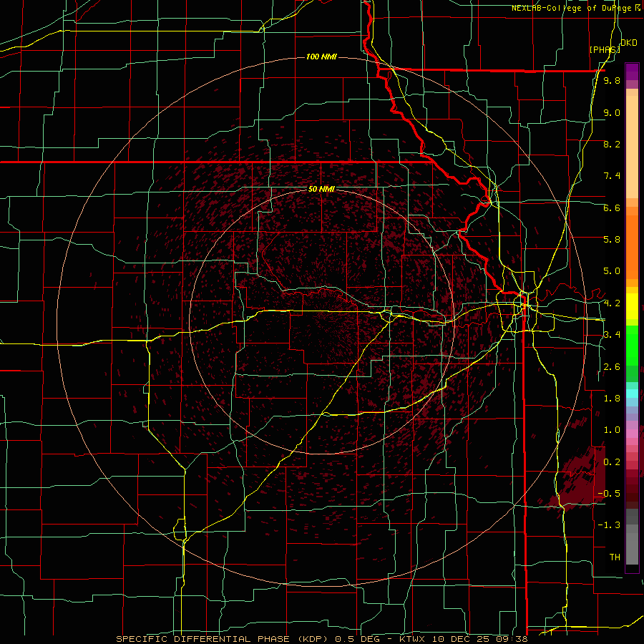Click the [PHAS] unit label
644x644 pixels.
[x=605, y=49]
